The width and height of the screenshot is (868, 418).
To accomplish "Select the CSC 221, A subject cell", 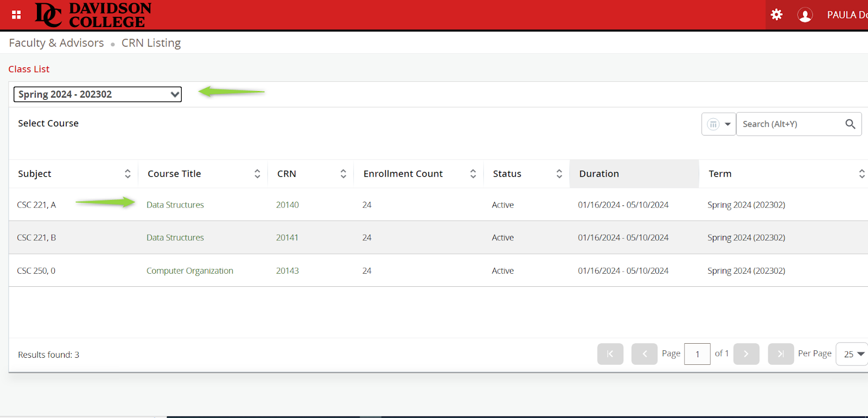I will [36, 205].
